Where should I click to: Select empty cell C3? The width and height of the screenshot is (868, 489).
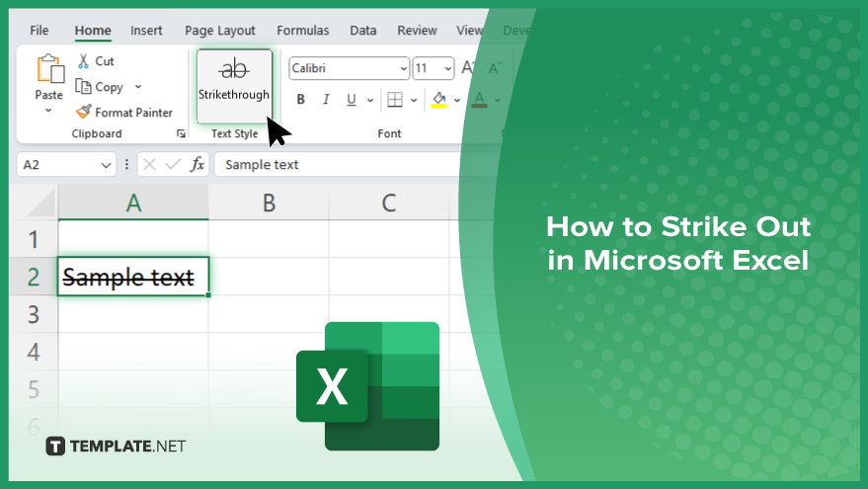click(x=389, y=314)
